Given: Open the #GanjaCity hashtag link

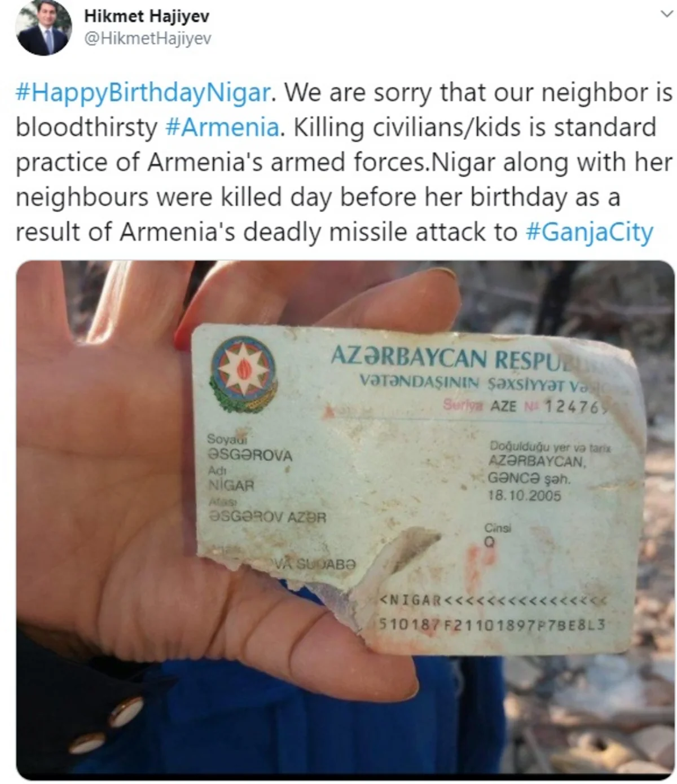Looking at the screenshot, I should tap(589, 232).
